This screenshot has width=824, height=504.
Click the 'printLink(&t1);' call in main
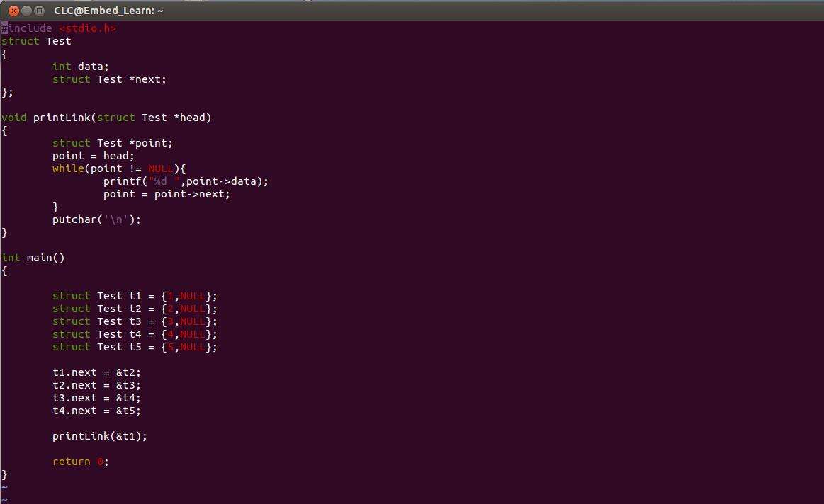[x=100, y=436]
